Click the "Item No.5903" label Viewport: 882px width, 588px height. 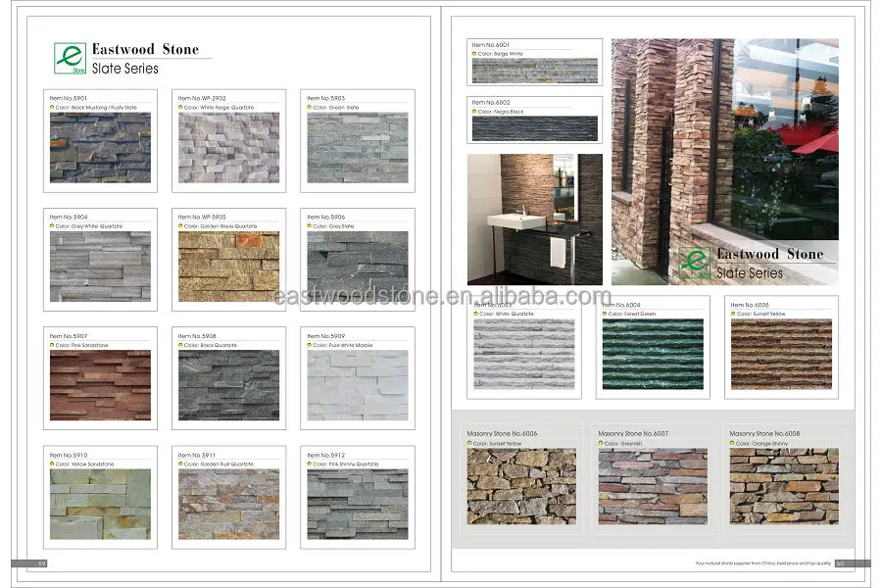(x=326, y=98)
